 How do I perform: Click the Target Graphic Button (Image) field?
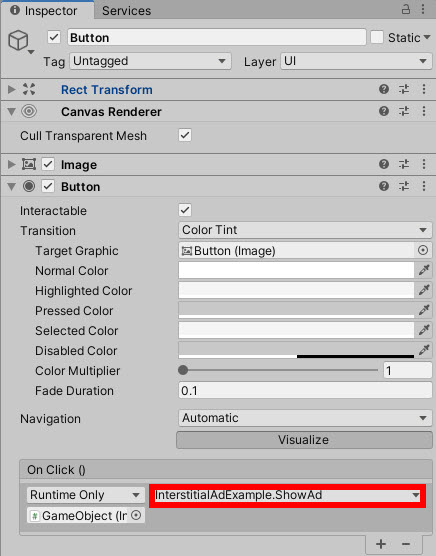click(296, 251)
